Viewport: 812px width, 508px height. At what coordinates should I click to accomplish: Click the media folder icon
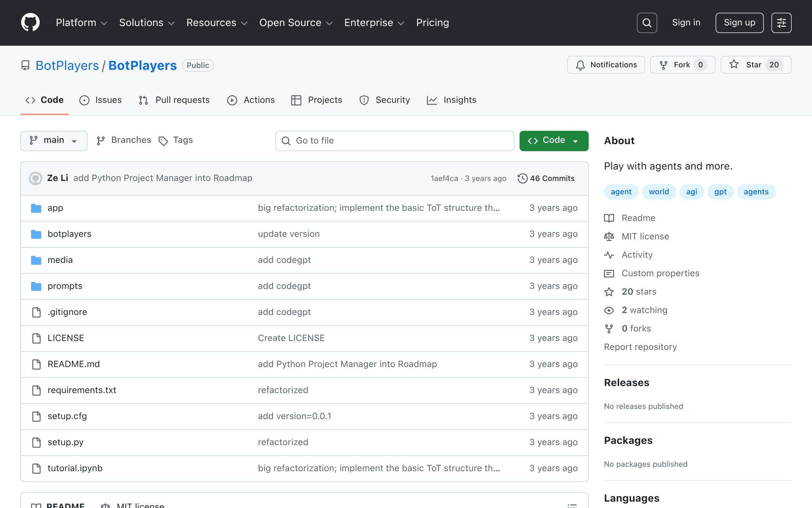point(36,260)
